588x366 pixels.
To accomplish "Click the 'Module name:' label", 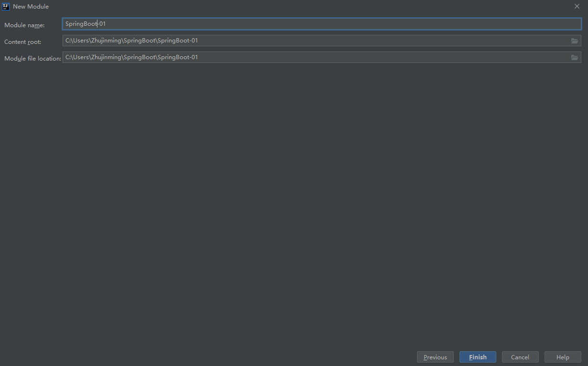I will click(24, 25).
